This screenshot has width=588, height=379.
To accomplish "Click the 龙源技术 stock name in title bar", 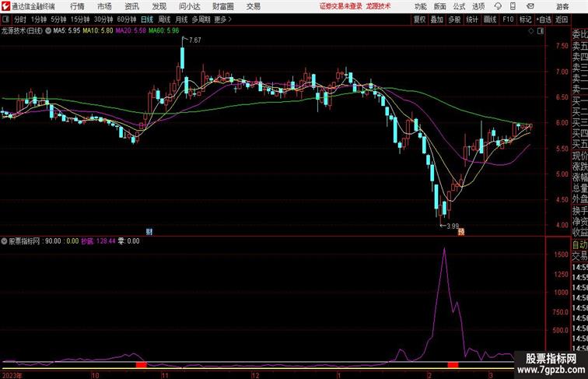I will coord(378,6).
